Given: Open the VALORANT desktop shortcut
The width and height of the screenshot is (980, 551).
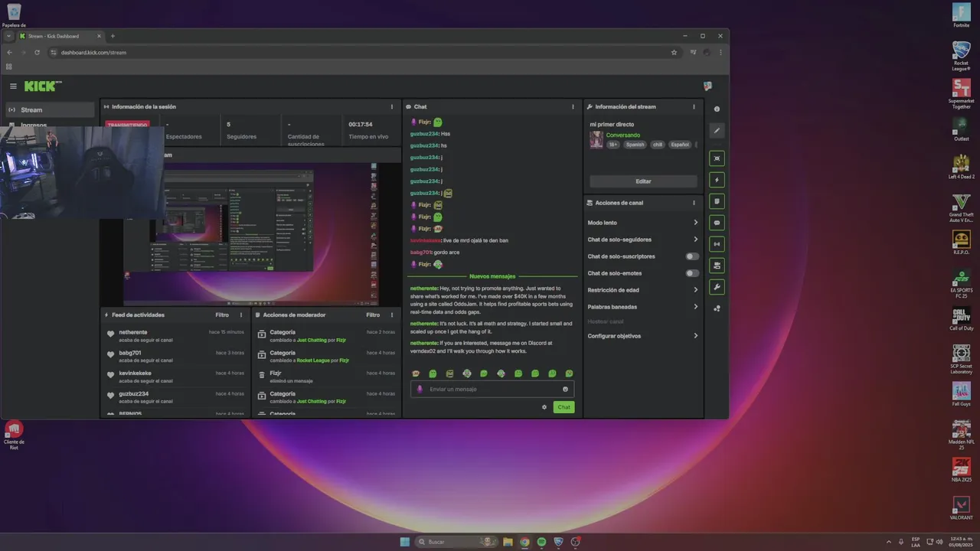Looking at the screenshot, I should click(962, 508).
